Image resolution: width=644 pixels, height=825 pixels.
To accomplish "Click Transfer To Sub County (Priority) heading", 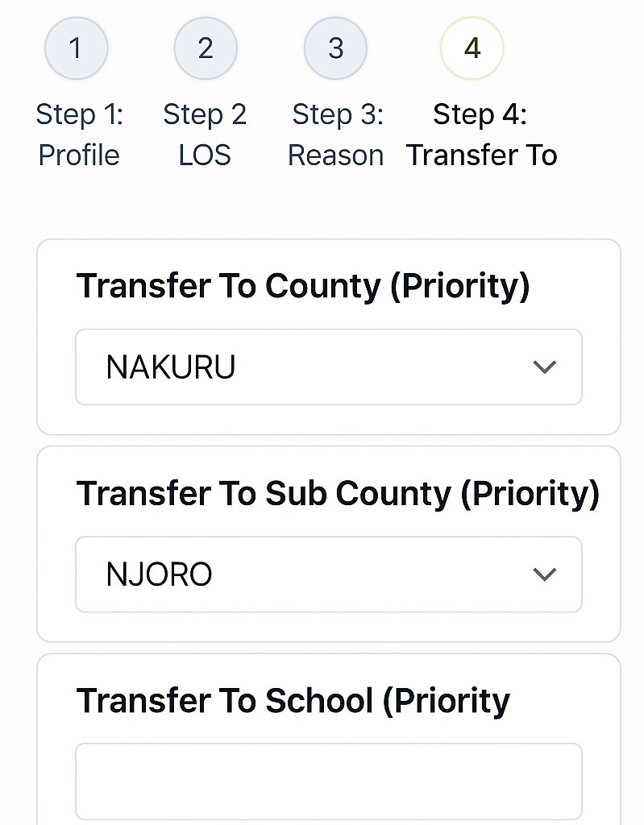I will (338, 494).
